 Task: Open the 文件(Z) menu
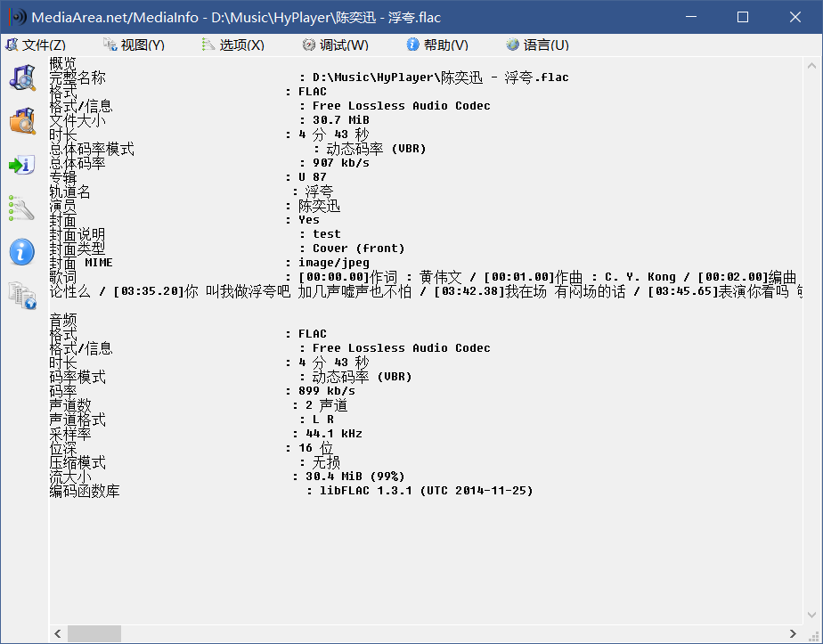click(x=42, y=44)
